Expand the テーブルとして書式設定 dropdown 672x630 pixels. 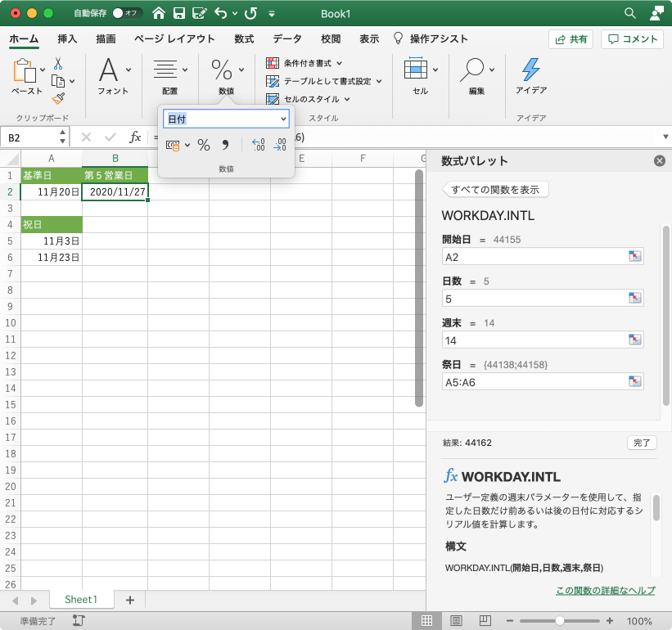[379, 81]
